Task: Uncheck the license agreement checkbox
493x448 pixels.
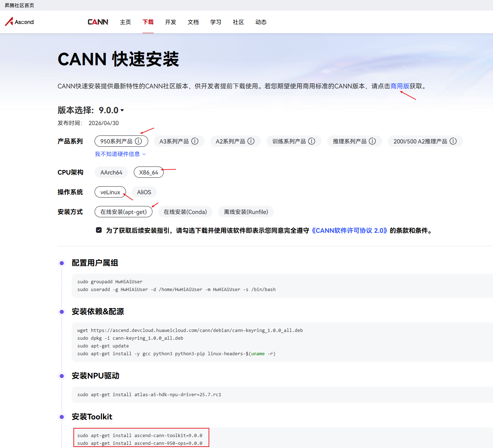Action: point(99,230)
